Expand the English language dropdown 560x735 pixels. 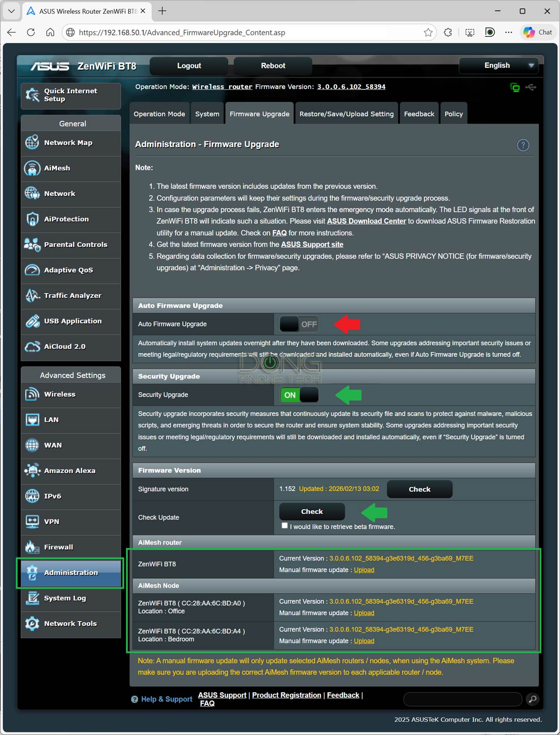pyautogui.click(x=498, y=65)
